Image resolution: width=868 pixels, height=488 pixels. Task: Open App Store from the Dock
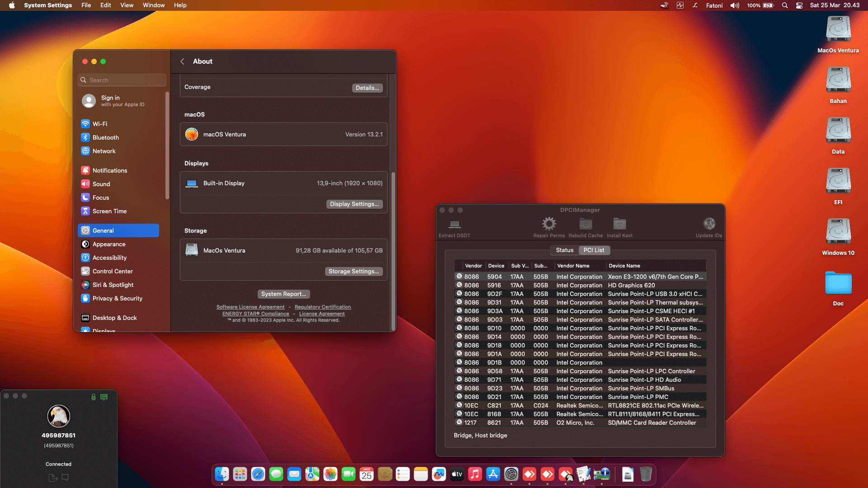(493, 474)
